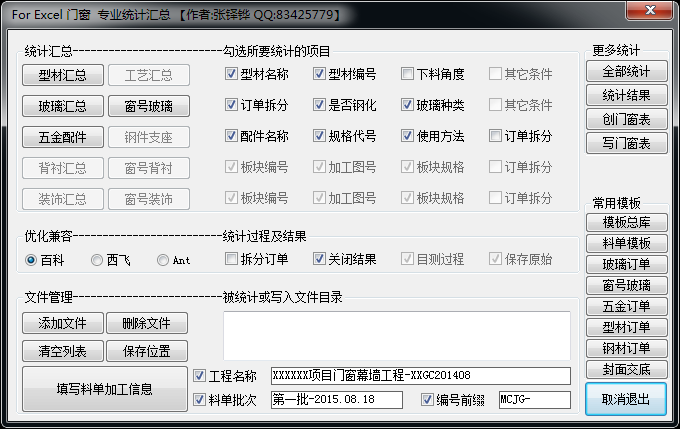
Task: Open 玻璃汇总 statistics
Action: pyautogui.click(x=63, y=106)
